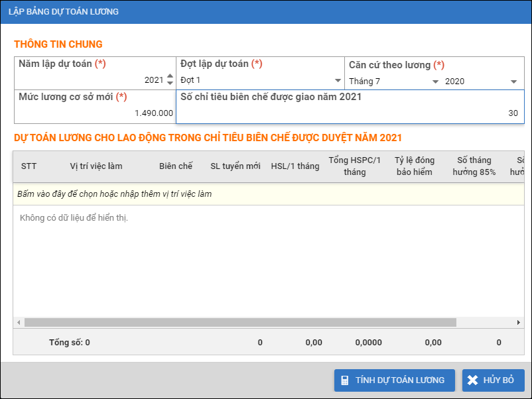Image resolution: width=532 pixels, height=399 pixels.
Task: Click the horizontal scrollbar thumb
Action: click(x=240, y=323)
